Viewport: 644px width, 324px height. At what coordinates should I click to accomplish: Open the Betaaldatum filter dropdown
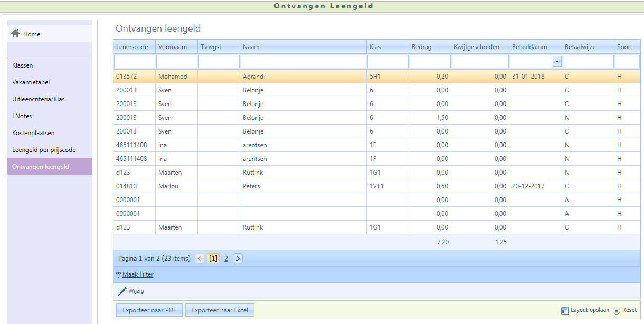tap(556, 62)
